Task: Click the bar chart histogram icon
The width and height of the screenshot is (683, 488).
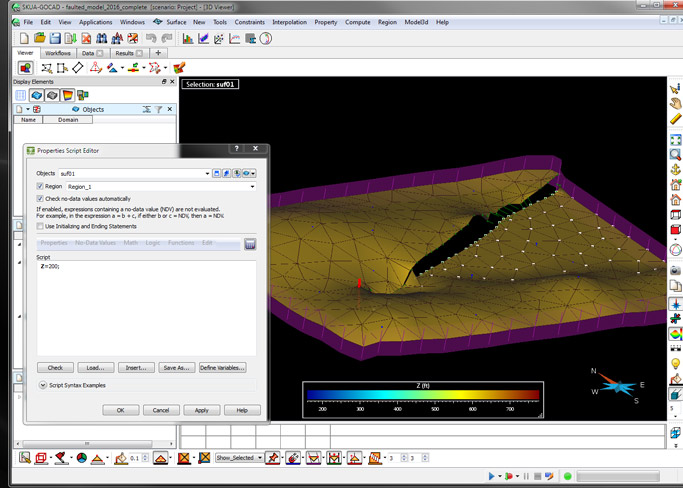Action: coord(188,38)
